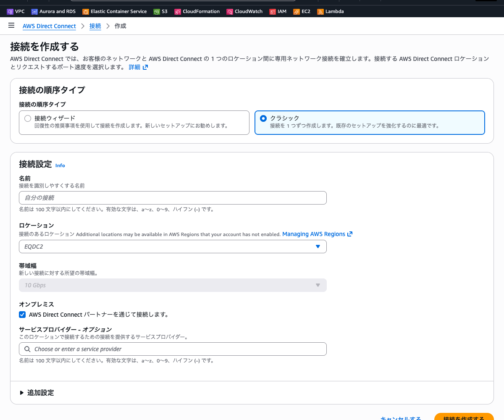
Task: Click external link icon after Managing AWS Regions
Action: coord(350,234)
